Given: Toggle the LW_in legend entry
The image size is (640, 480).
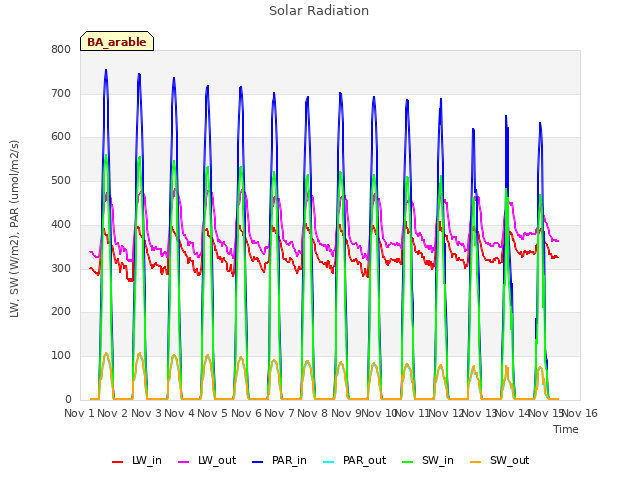Looking at the screenshot, I should (137, 461).
